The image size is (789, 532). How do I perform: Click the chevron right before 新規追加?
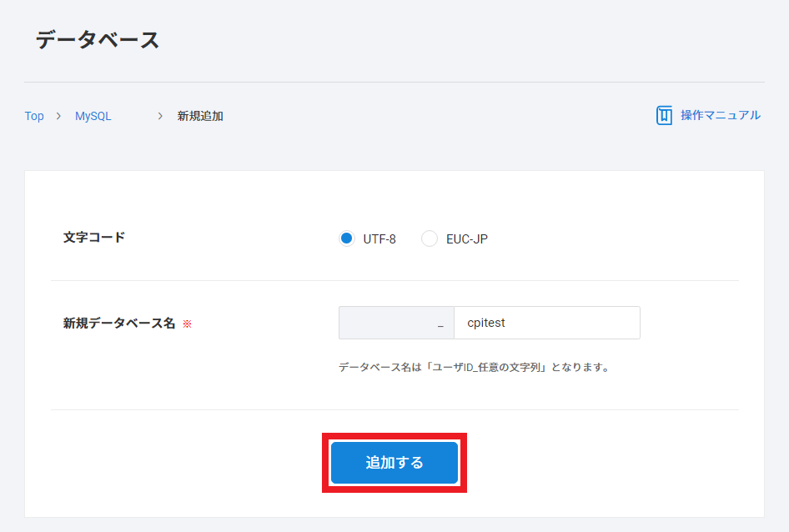(x=160, y=116)
